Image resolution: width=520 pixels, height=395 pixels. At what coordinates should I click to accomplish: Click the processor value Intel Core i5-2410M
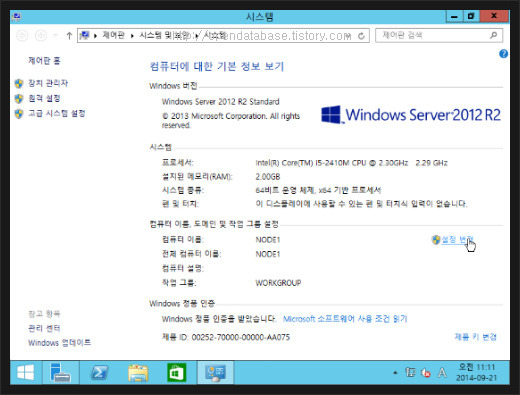pos(351,163)
